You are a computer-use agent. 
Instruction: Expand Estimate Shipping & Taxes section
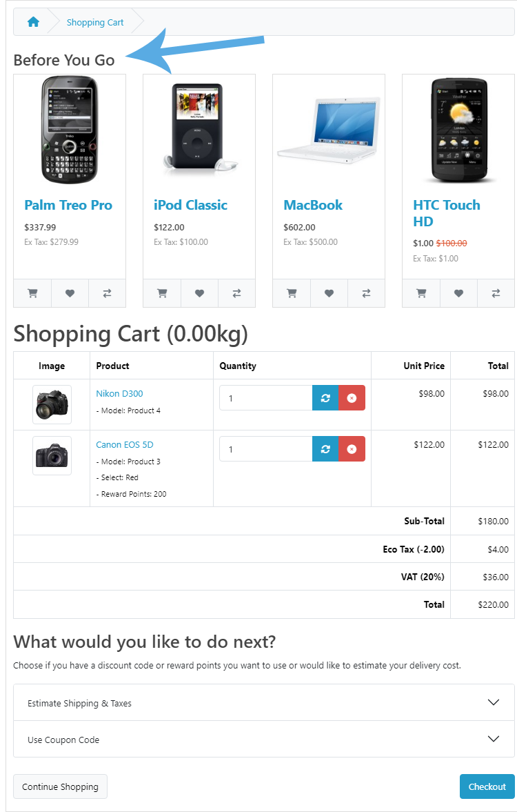point(263,703)
